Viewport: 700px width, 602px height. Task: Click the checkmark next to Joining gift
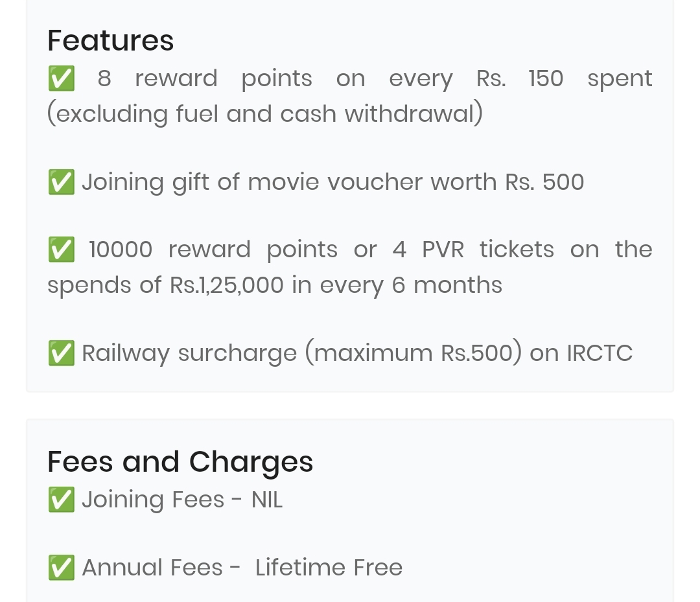(62, 182)
